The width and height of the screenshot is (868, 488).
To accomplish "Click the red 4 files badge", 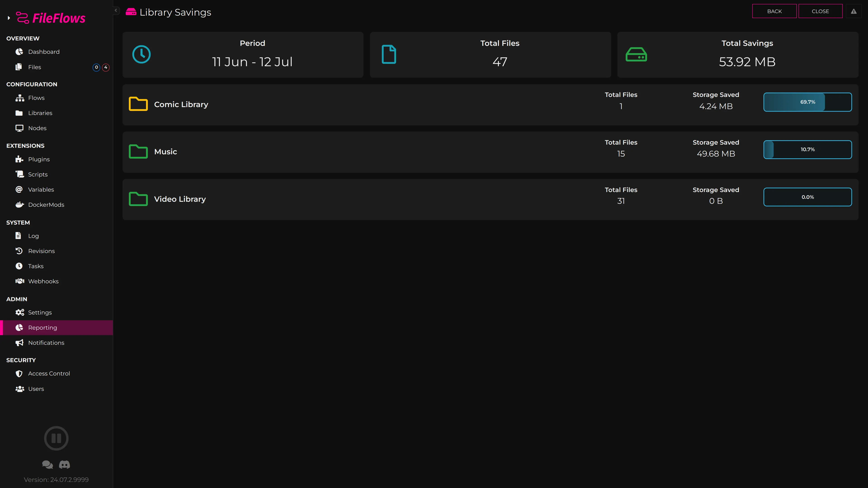I will click(x=106, y=67).
